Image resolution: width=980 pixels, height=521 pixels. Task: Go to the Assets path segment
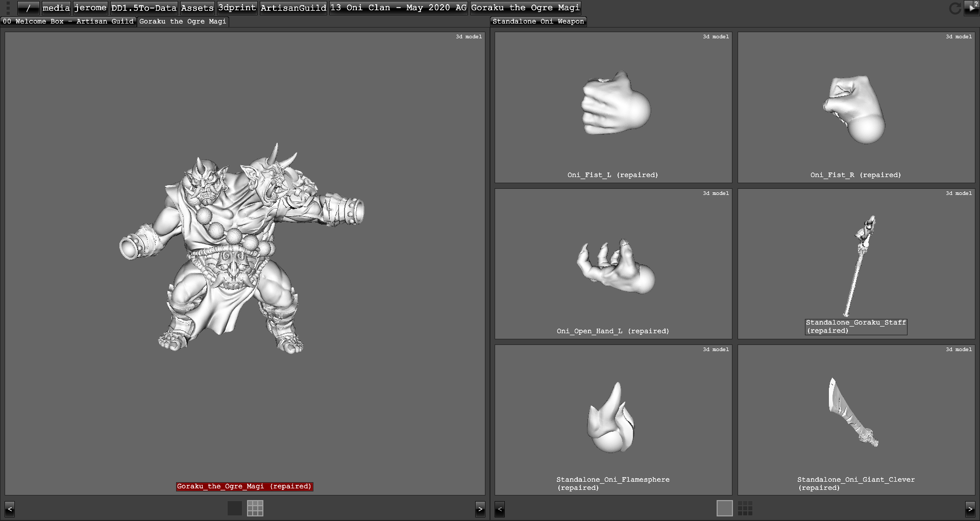pyautogui.click(x=197, y=8)
